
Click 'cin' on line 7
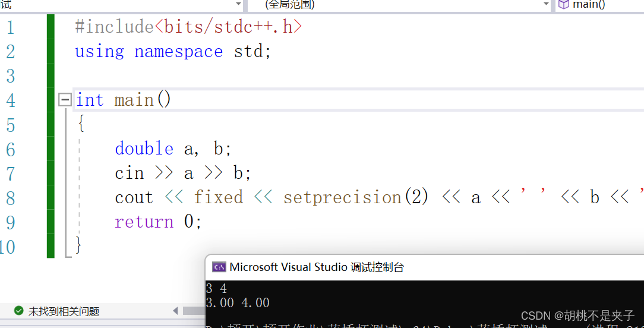130,173
